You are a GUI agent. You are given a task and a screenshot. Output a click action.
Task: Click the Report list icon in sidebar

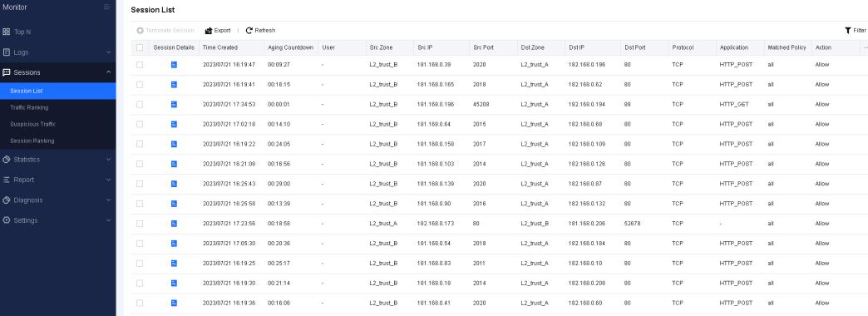7,180
